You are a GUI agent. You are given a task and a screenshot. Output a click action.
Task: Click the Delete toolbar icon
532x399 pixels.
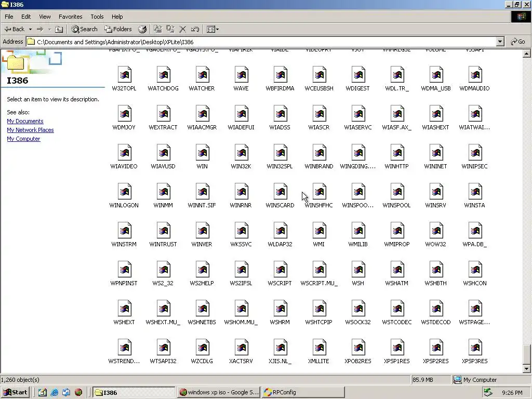182,29
